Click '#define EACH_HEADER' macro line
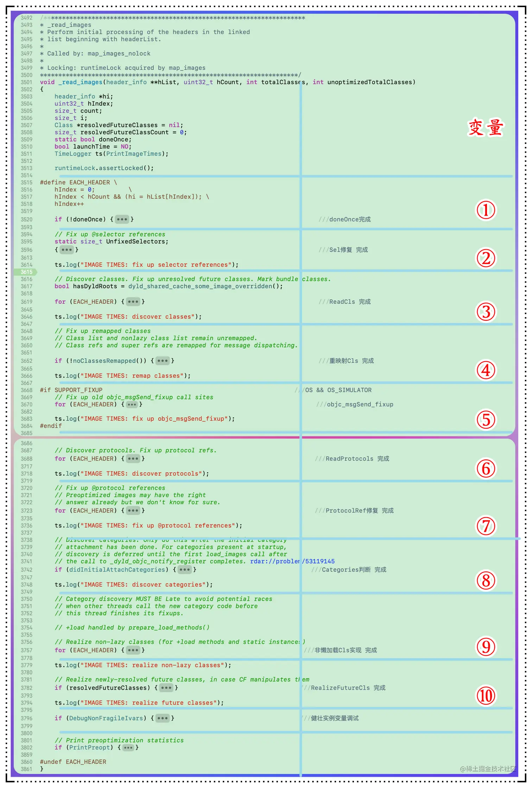Screen dimensions: 532x788 78,182
